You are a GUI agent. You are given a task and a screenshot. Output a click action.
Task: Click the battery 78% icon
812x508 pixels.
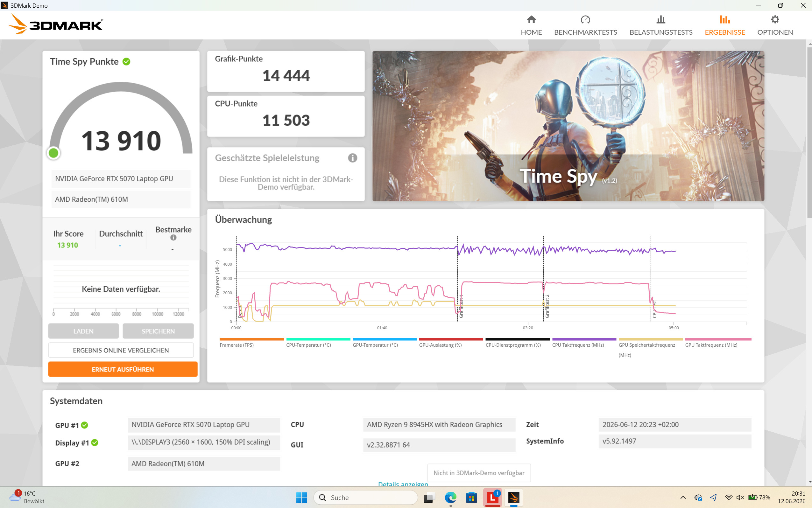(759, 498)
